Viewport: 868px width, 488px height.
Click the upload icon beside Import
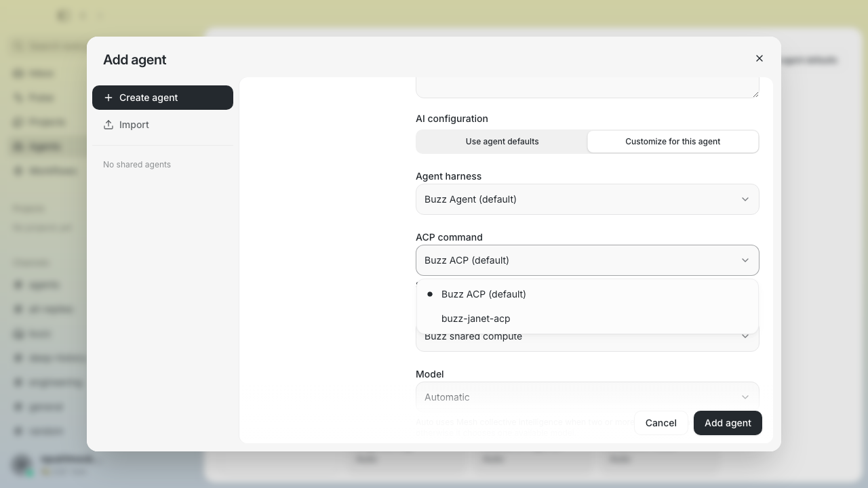(x=108, y=125)
